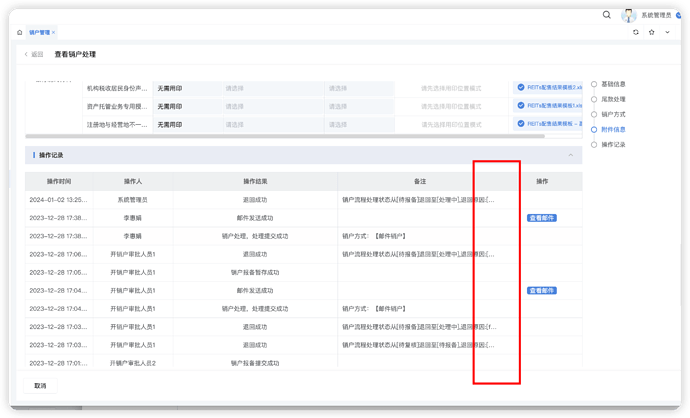Screen dimensions: 690x418
Task: Click the first attachment's blue check icon
Action: pos(521,88)
